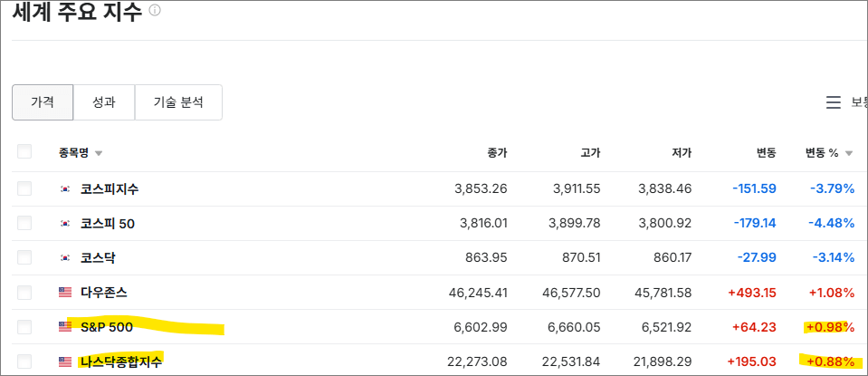Screen dimensions: 868x376
Task: Check the 코스피지수 row checkbox
Action: [24, 188]
